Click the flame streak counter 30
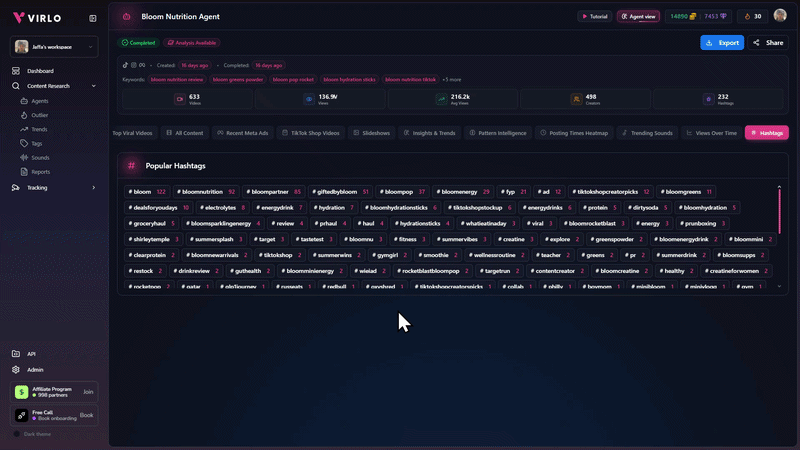Image resolution: width=800 pixels, height=450 pixels. click(753, 16)
